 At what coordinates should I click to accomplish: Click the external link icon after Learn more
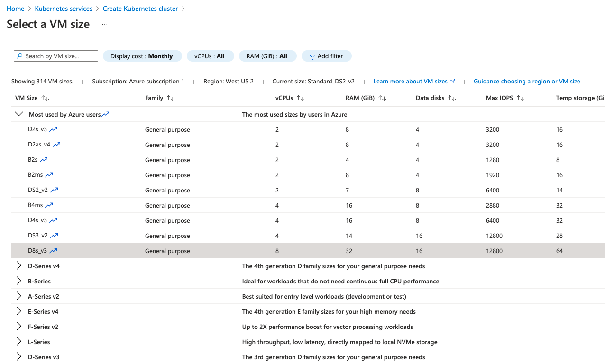pos(452,81)
